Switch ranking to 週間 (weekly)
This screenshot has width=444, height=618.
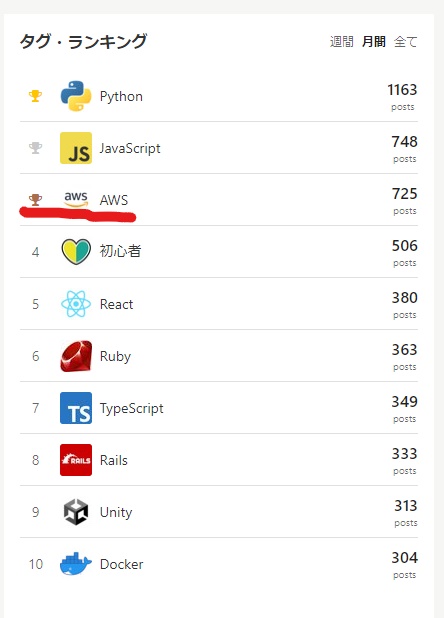342,41
